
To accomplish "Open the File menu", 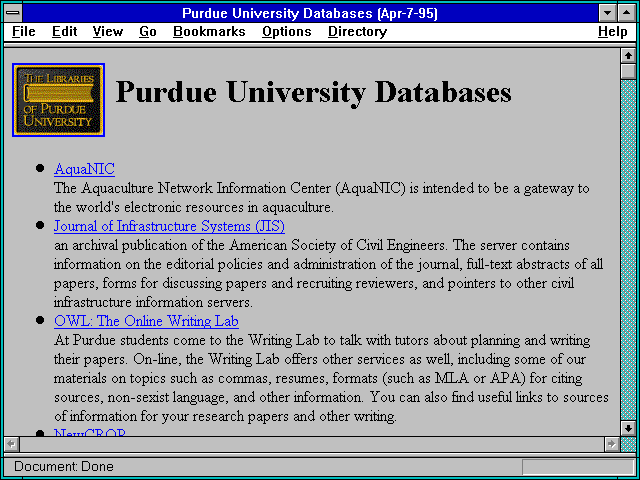I will pyautogui.click(x=24, y=31).
